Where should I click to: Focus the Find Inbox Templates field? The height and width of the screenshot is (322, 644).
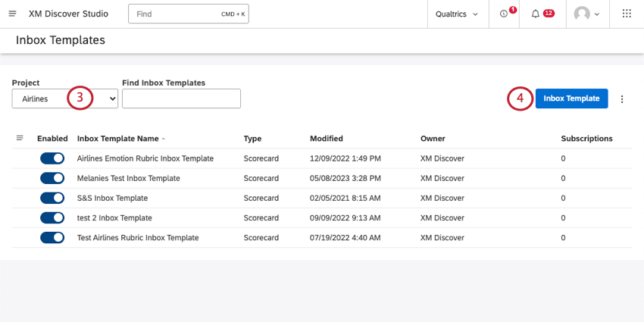[x=182, y=98]
